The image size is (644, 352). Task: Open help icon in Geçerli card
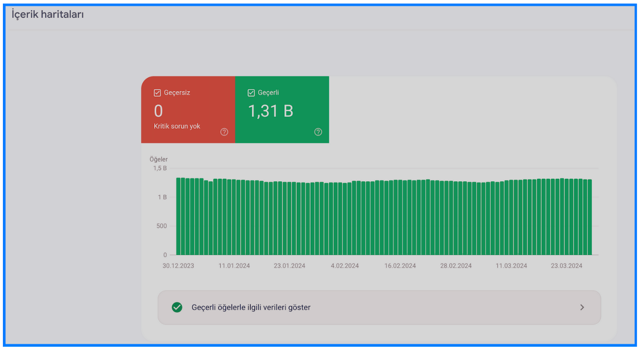coord(318,132)
